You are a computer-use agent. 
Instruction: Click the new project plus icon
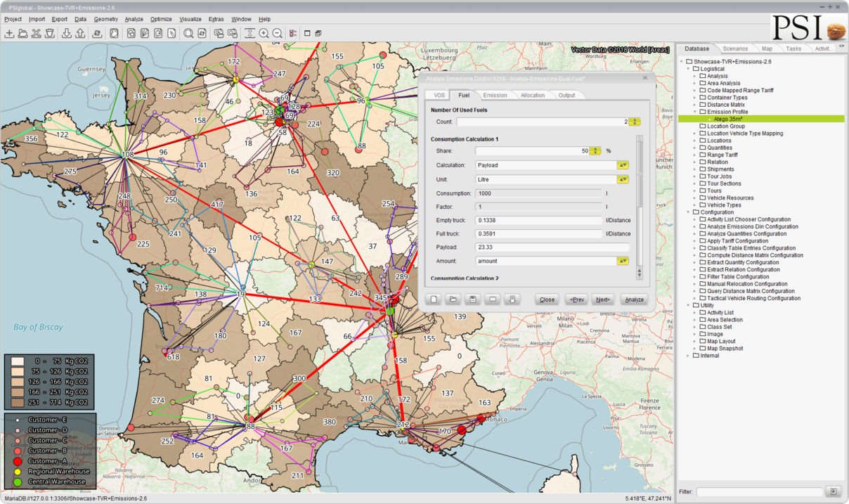click(x=9, y=33)
